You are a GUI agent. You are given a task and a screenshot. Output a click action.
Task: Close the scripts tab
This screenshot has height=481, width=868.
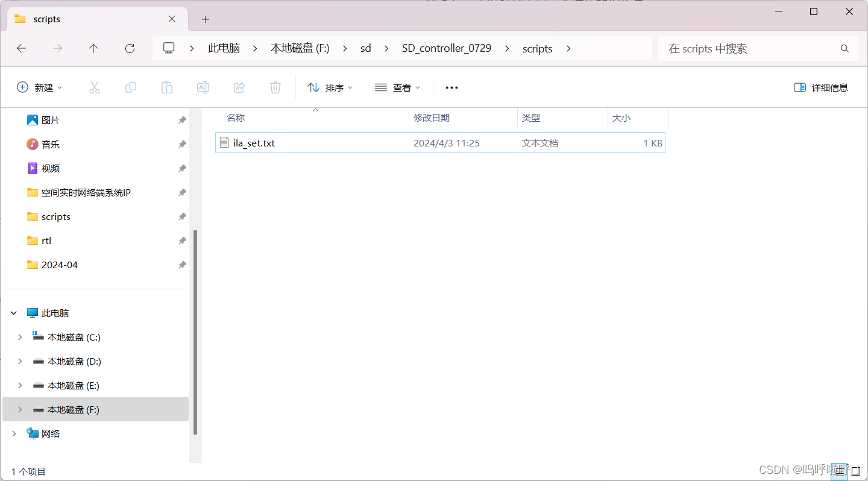(x=172, y=19)
